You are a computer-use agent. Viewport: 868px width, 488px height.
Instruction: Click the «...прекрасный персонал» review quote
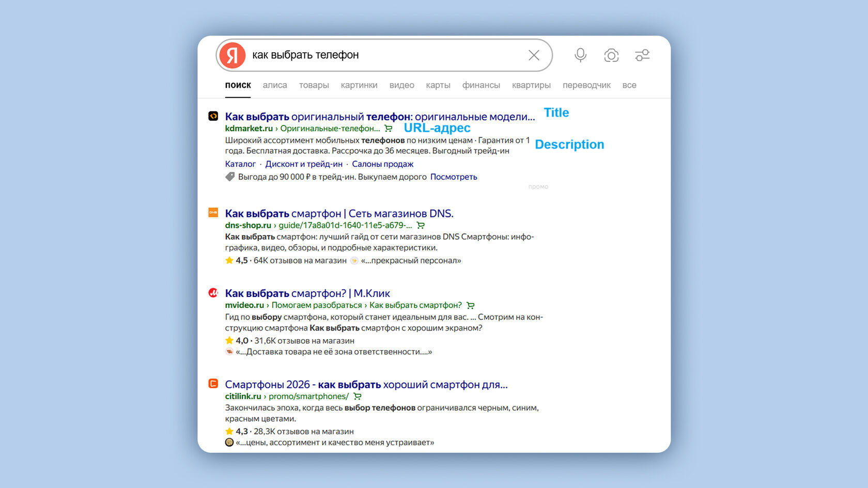411,261
